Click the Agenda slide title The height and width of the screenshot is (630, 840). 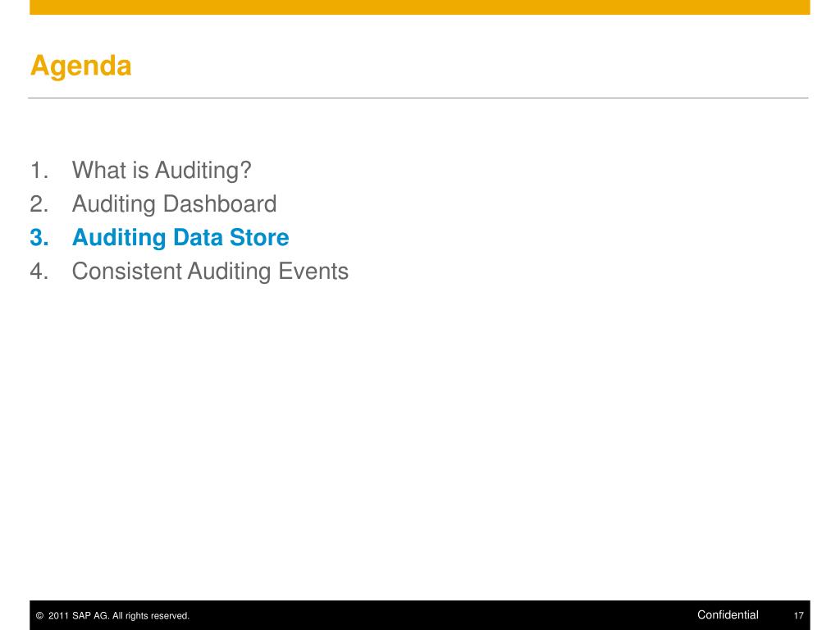(81, 66)
